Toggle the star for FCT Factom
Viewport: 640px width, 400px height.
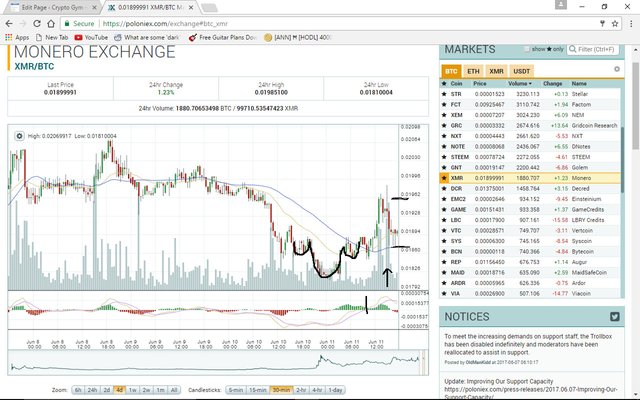444,104
